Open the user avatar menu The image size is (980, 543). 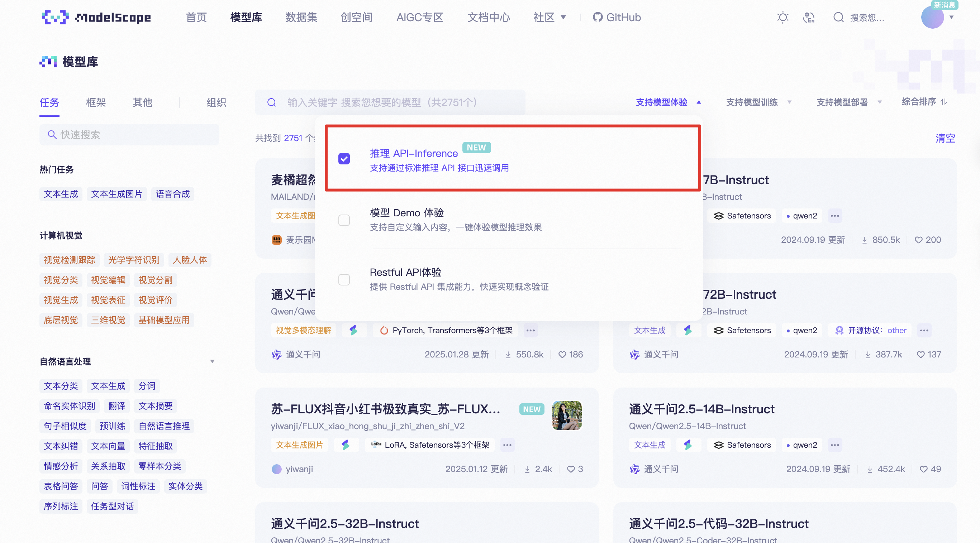[x=932, y=18]
